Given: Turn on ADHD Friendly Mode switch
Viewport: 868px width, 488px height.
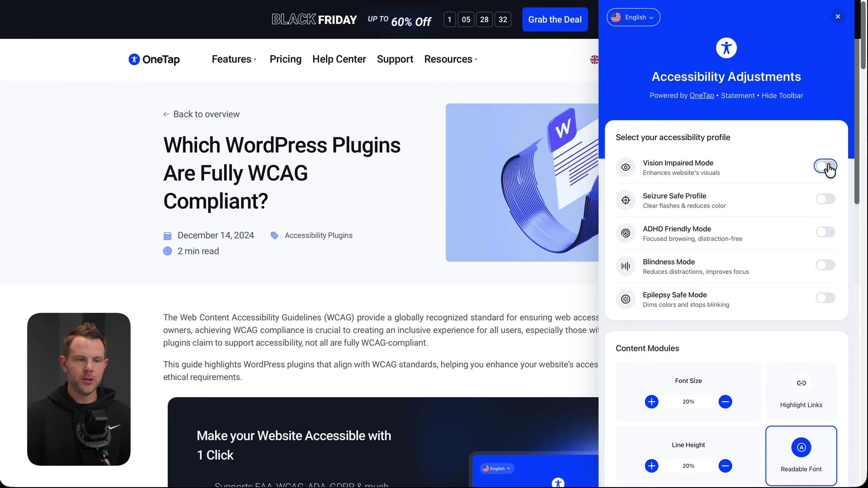Looking at the screenshot, I should point(825,232).
